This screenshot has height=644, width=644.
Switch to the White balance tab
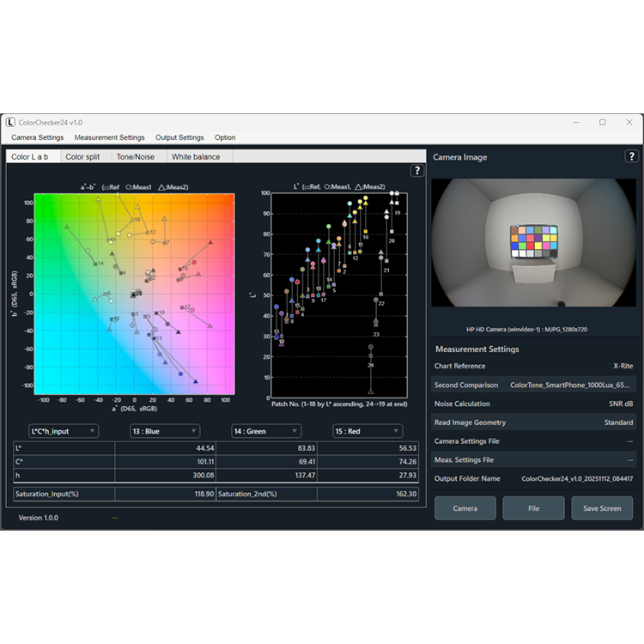(x=196, y=157)
